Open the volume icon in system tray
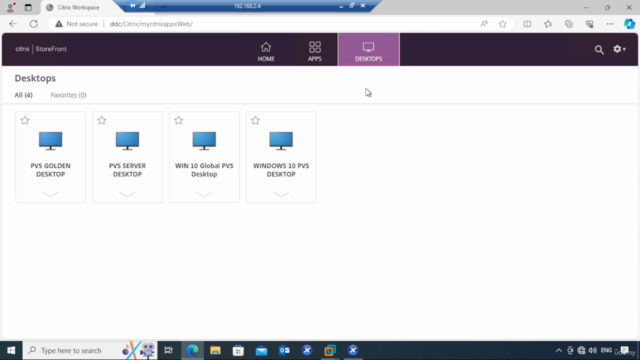Image resolution: width=640 pixels, height=360 pixels. [593, 350]
